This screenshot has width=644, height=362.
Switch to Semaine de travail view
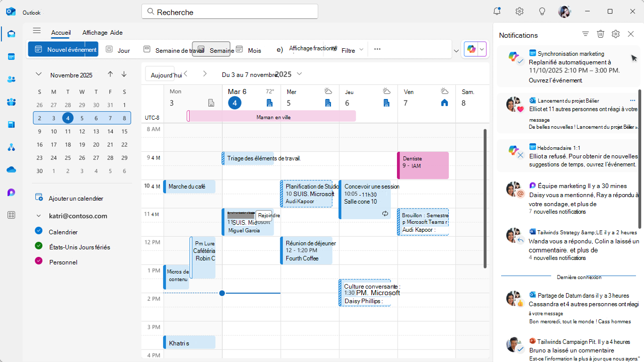tap(174, 50)
